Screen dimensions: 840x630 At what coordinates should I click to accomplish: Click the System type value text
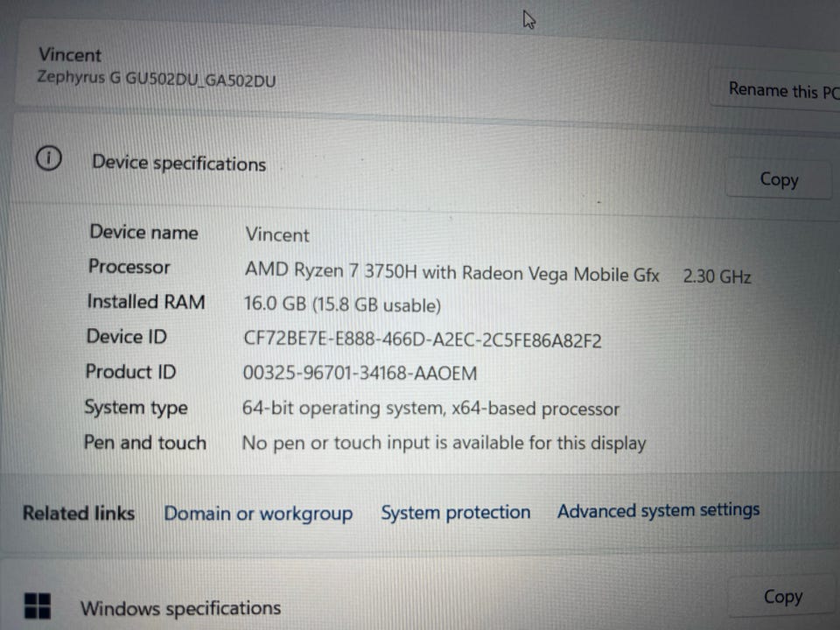[x=430, y=409]
